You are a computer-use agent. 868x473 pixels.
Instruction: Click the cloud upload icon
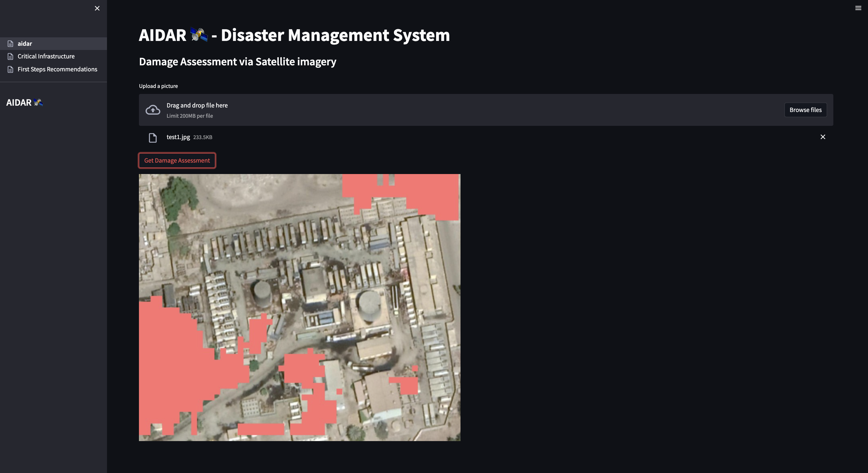pos(153,110)
